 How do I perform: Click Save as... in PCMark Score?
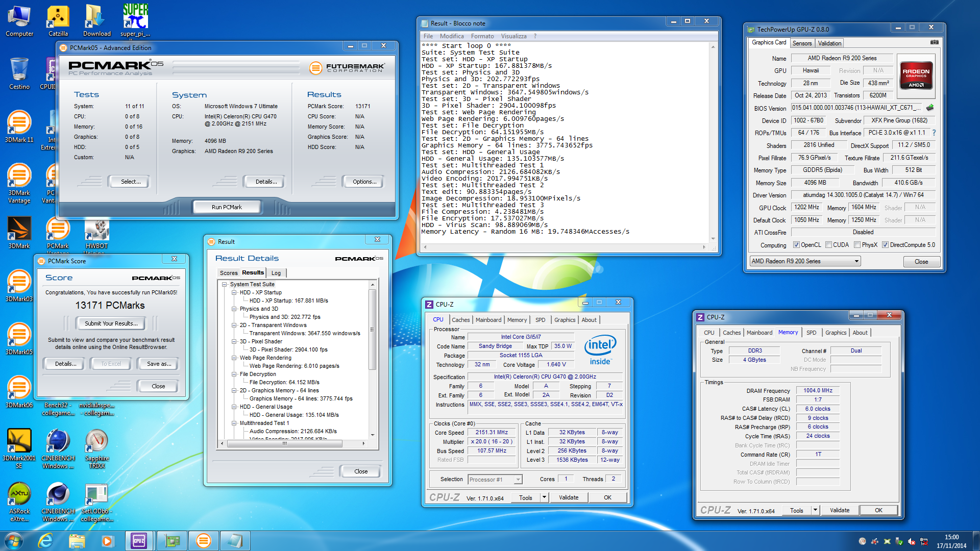point(159,364)
